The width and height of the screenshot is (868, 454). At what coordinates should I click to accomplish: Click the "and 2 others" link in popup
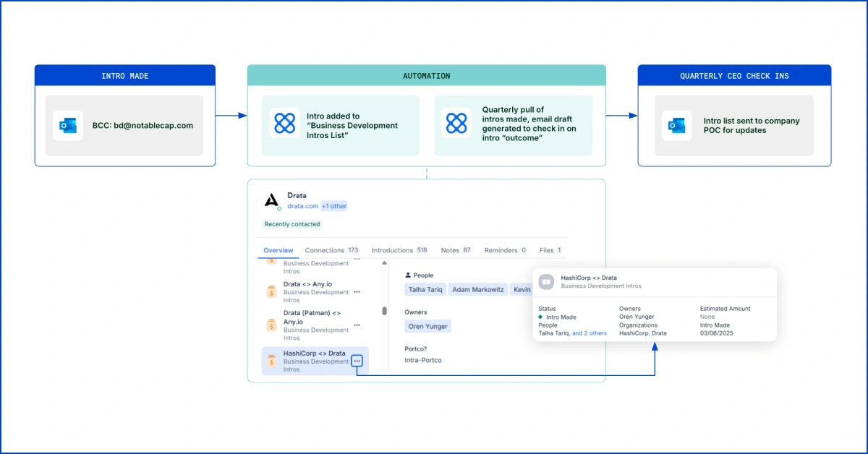[x=590, y=333]
